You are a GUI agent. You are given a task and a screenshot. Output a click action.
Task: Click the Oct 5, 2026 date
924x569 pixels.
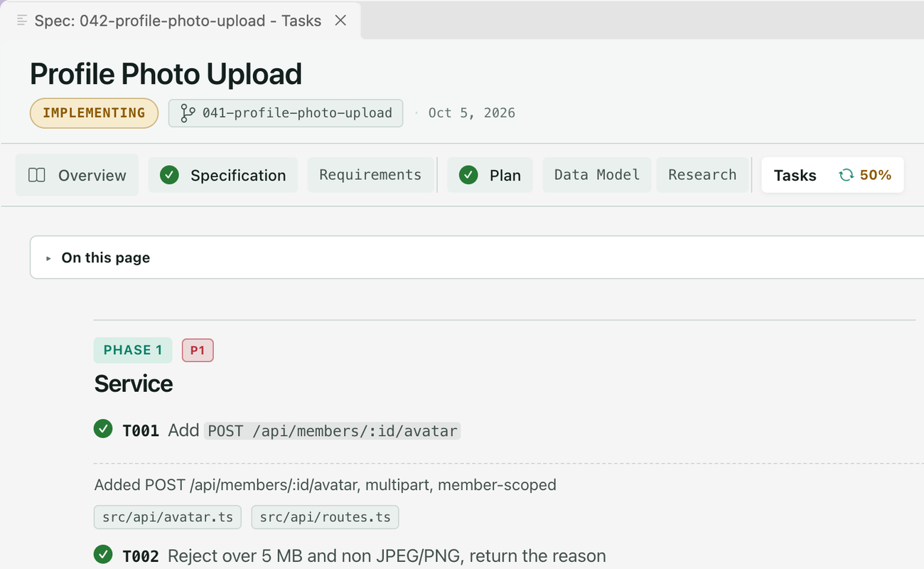point(472,113)
